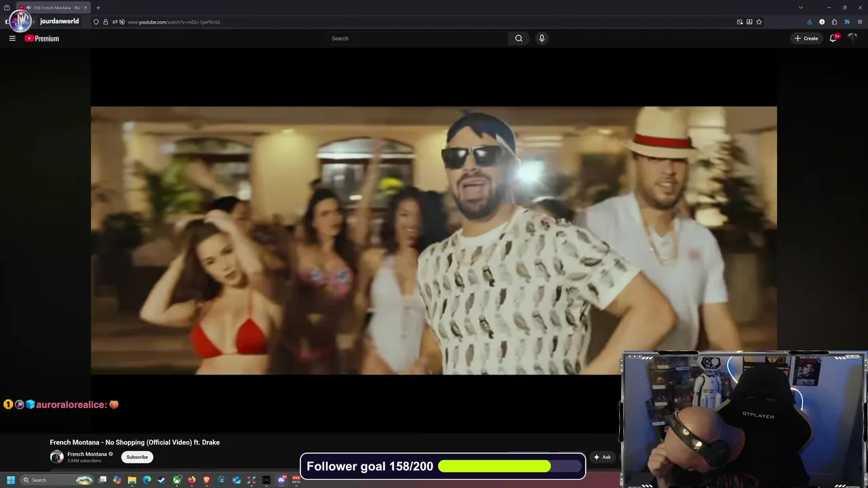Open File Explorer from taskbar
Viewport: 868px width, 488px height.
(132, 480)
